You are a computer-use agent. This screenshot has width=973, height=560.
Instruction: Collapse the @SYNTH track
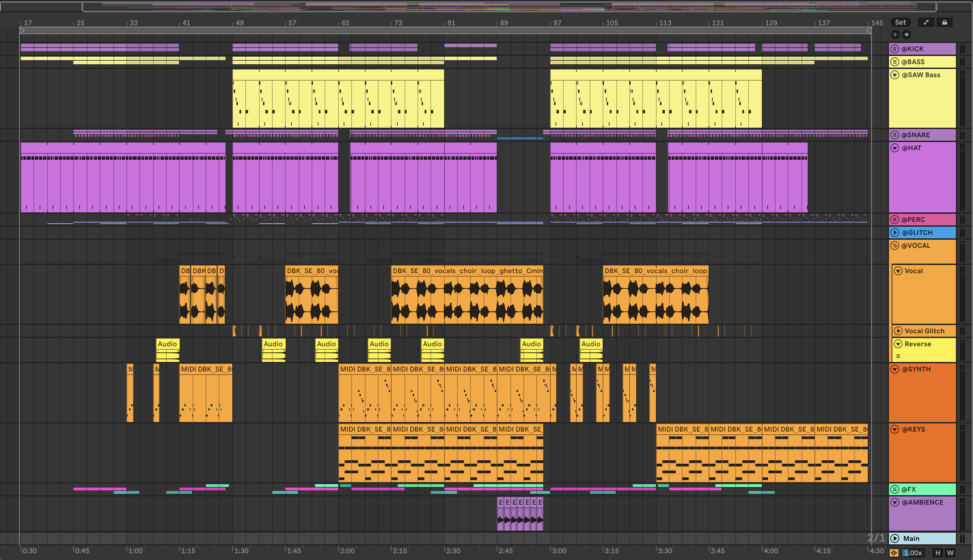point(895,369)
